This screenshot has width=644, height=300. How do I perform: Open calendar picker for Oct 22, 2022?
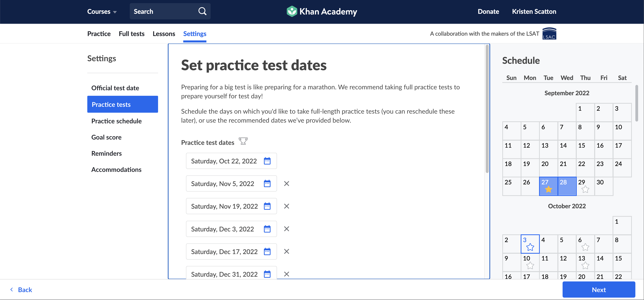[x=267, y=161]
